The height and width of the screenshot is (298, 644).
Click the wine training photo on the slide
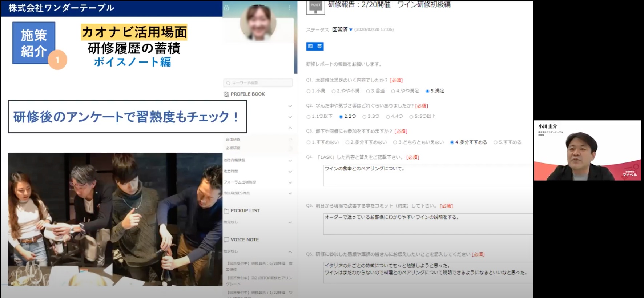point(115,219)
